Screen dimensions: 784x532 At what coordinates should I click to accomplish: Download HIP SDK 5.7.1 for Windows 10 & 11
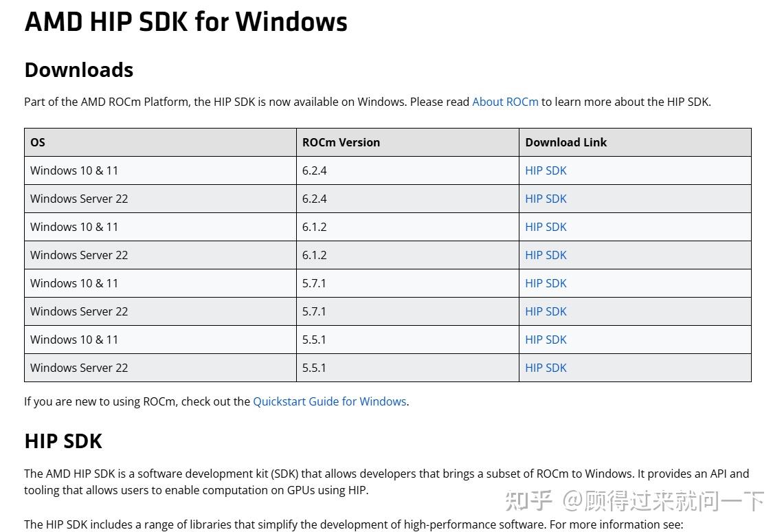coord(546,283)
